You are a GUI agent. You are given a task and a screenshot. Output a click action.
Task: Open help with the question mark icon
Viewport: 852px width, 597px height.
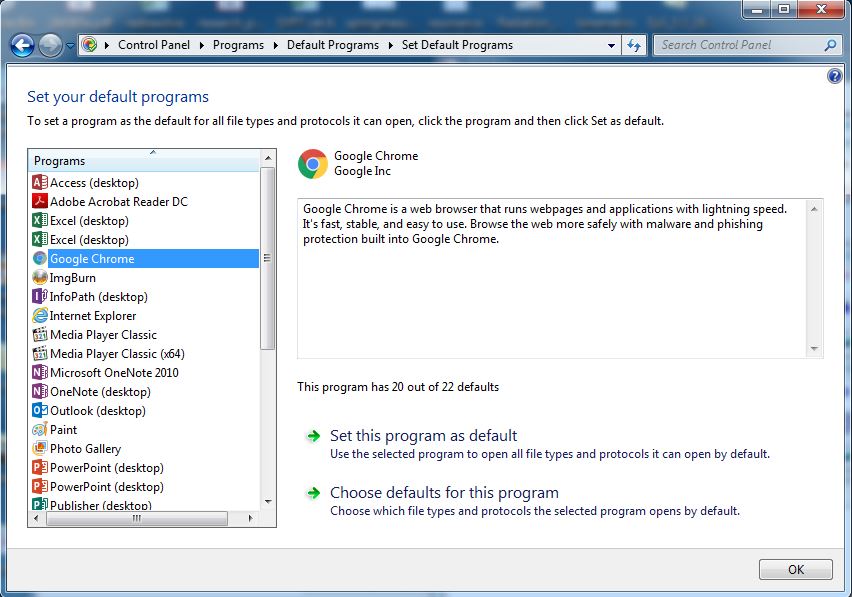835,76
